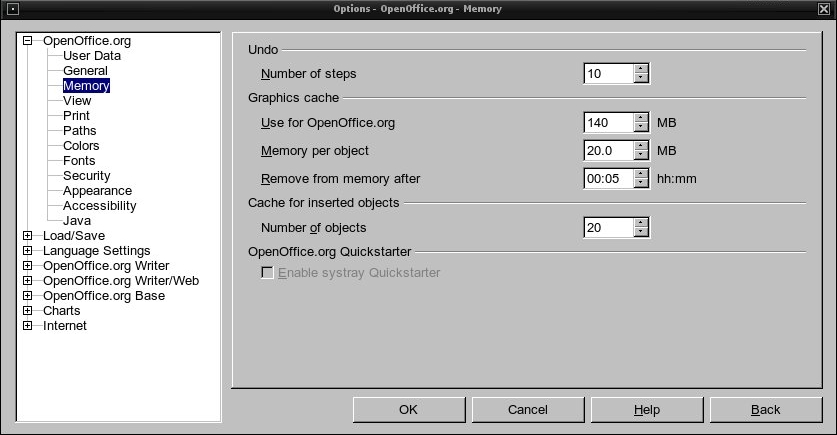Screen dimensions: 837x435
Task: Expand the Charts tree node
Action: (28, 310)
